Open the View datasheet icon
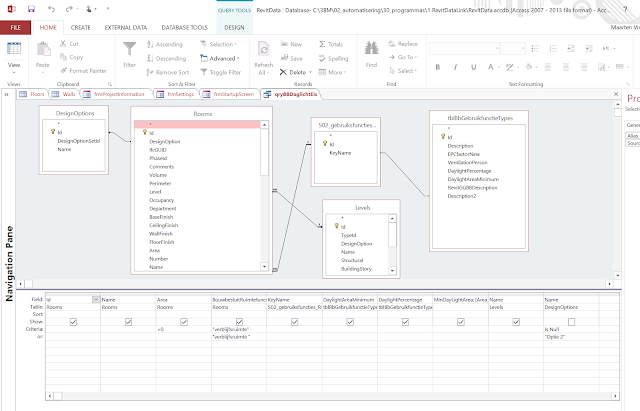The width and height of the screenshot is (640, 411). tap(14, 49)
